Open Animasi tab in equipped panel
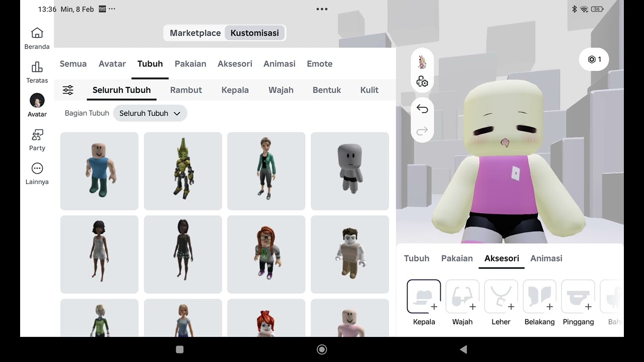 pyautogui.click(x=546, y=258)
